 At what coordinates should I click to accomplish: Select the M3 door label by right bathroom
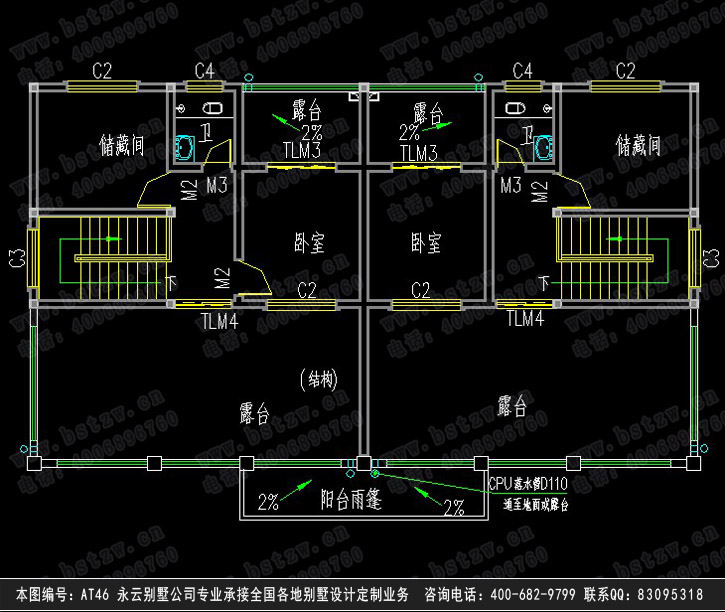tap(510, 185)
